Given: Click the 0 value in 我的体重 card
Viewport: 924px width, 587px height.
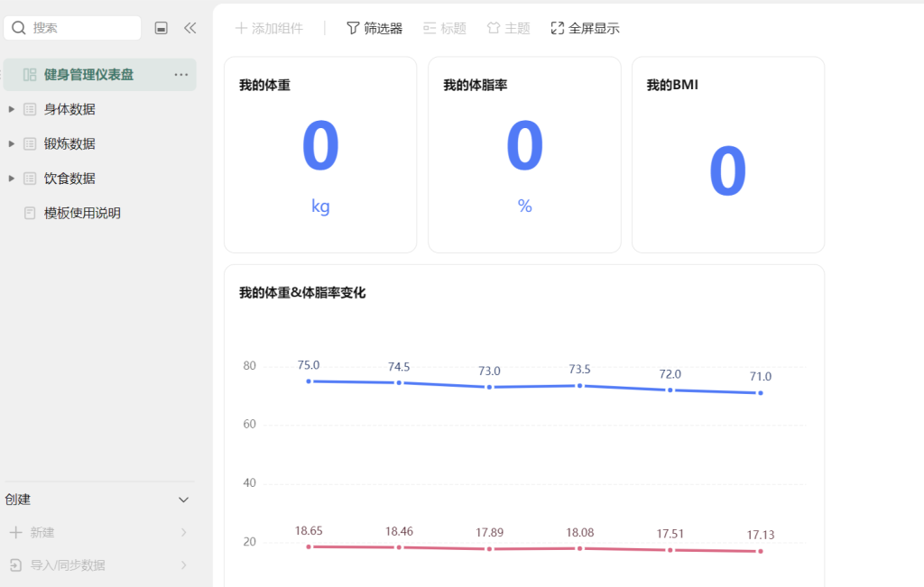Looking at the screenshot, I should pyautogui.click(x=320, y=145).
